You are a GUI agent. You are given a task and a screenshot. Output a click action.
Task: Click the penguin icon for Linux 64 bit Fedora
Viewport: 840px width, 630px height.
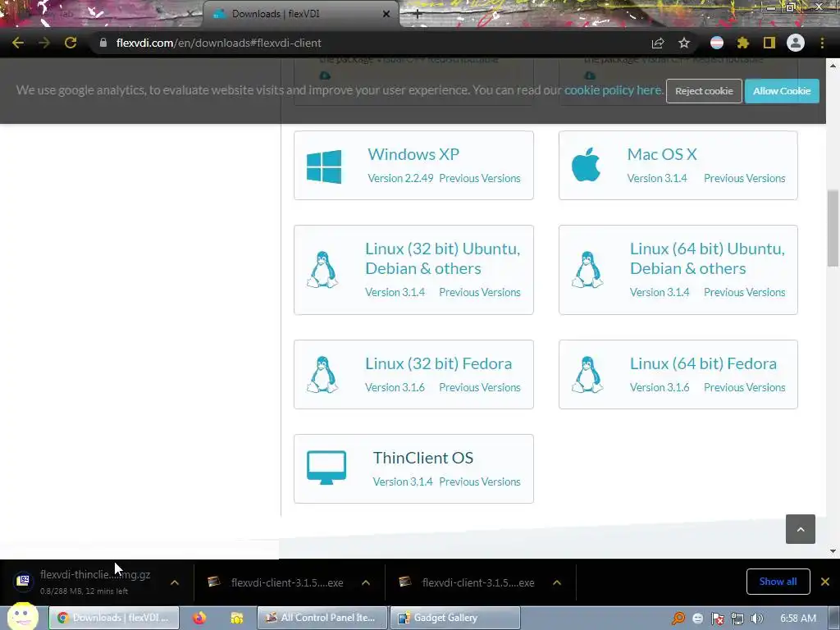coord(587,374)
